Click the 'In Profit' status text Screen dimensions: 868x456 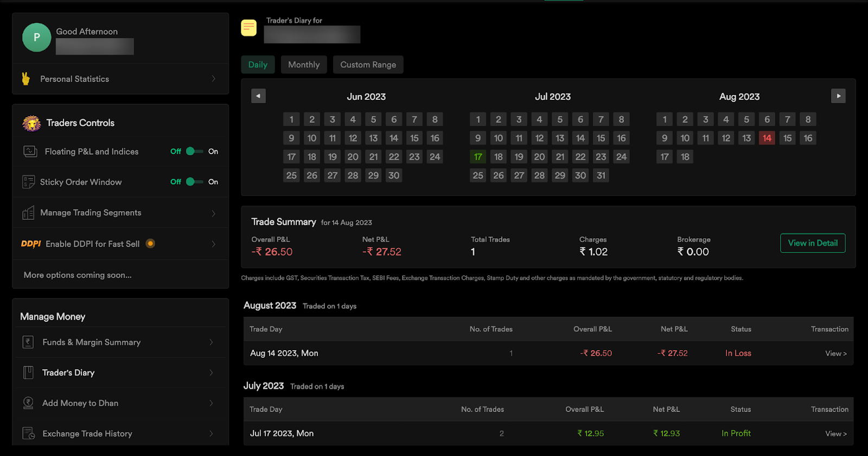point(736,434)
